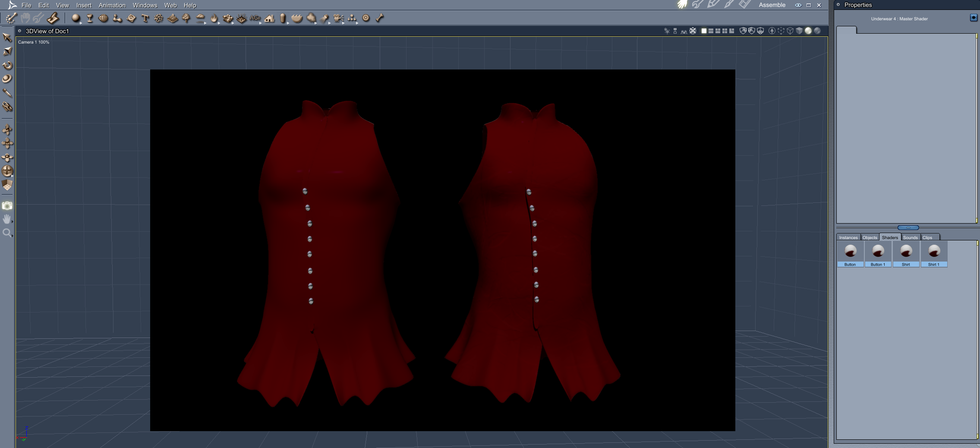
Task: Open the File menu
Action: point(26,5)
